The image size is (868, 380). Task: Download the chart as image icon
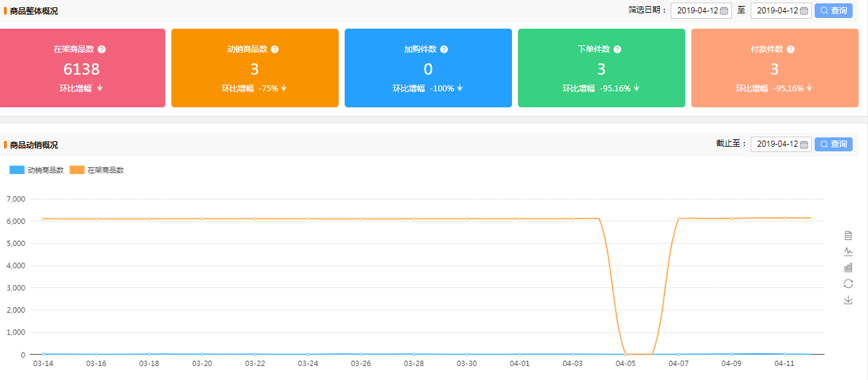pyautogui.click(x=848, y=300)
